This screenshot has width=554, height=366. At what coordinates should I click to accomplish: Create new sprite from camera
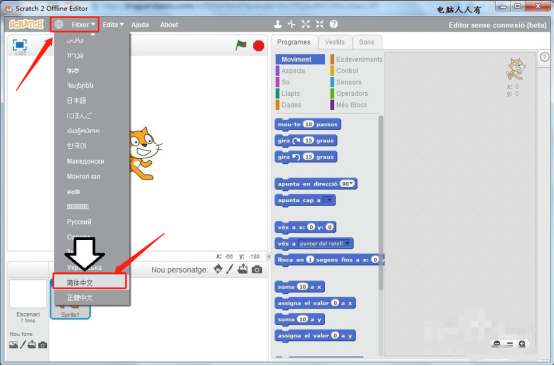tap(257, 270)
